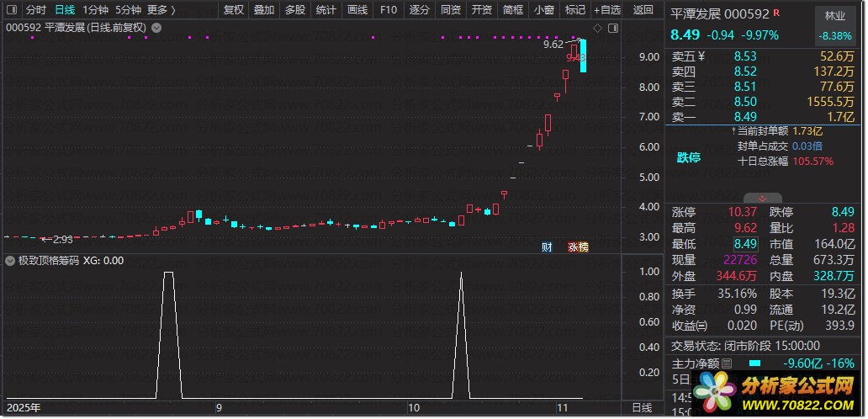Collapse the 极致顶格筹码 indicator panel arrow
The image size is (868, 419).
point(10,261)
